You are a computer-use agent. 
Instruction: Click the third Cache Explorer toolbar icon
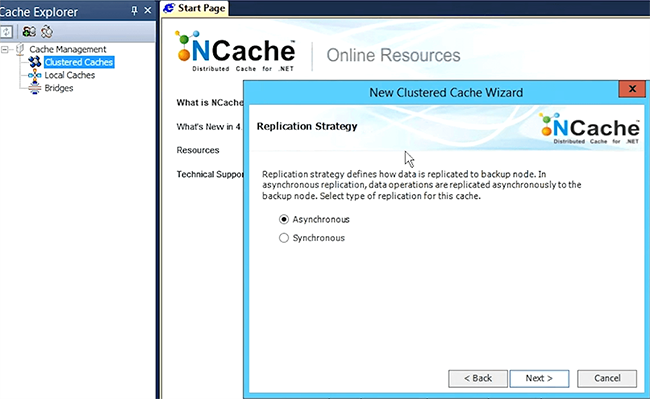pyautogui.click(x=47, y=31)
